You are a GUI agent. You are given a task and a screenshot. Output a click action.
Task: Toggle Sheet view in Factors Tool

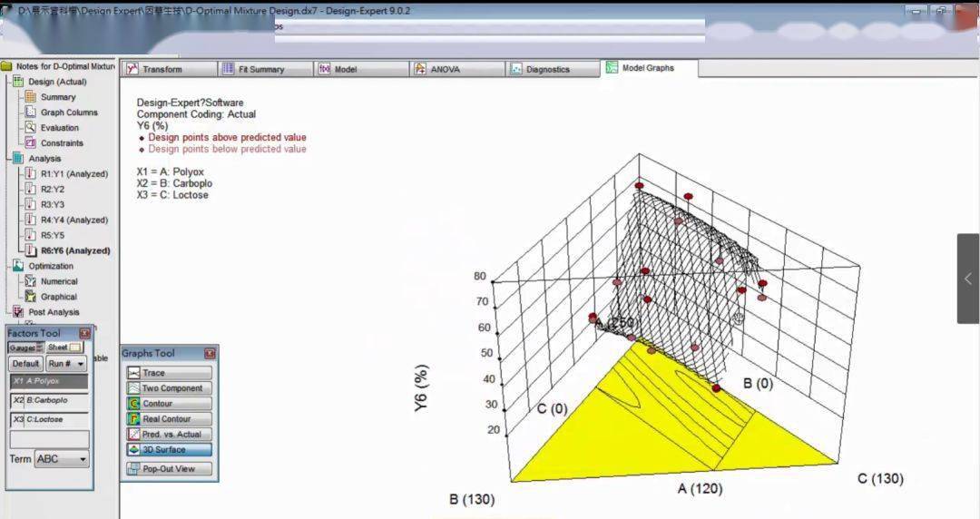click(x=64, y=348)
